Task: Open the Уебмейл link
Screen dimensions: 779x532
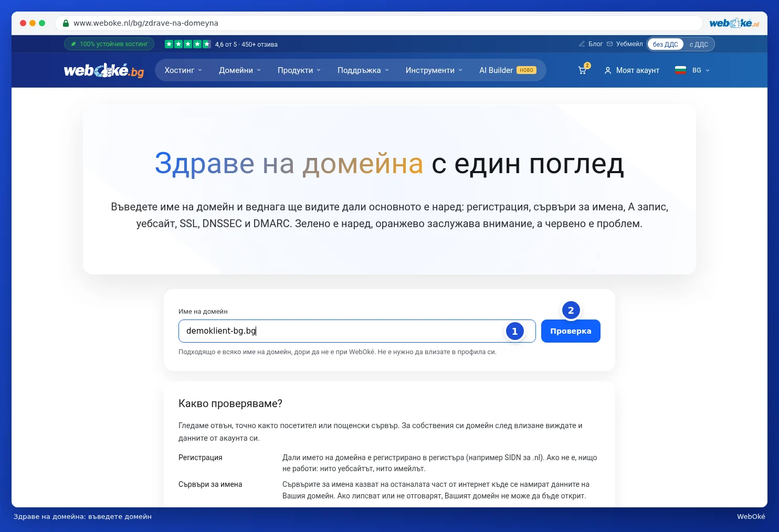Action: coord(629,44)
